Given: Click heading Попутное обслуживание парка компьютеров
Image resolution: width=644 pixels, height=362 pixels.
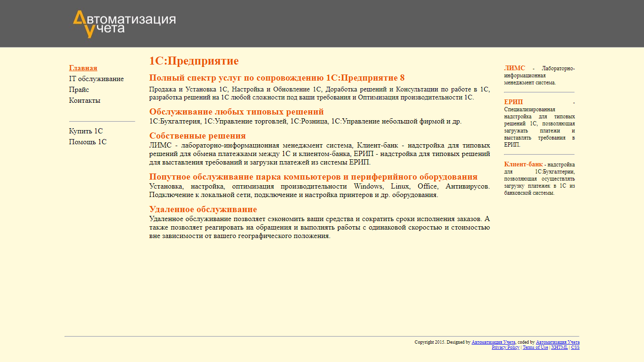Looking at the screenshot, I should (313, 177).
